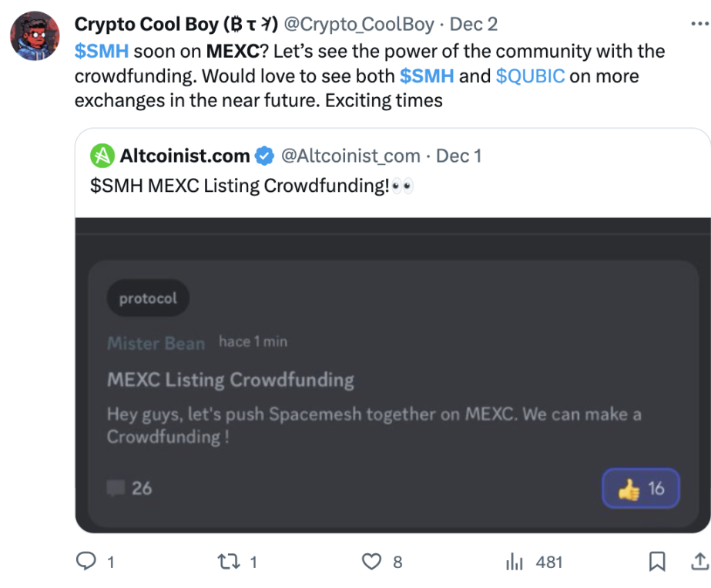Open the $QUBIC cashtag link
The image size is (711, 588).
coord(530,76)
